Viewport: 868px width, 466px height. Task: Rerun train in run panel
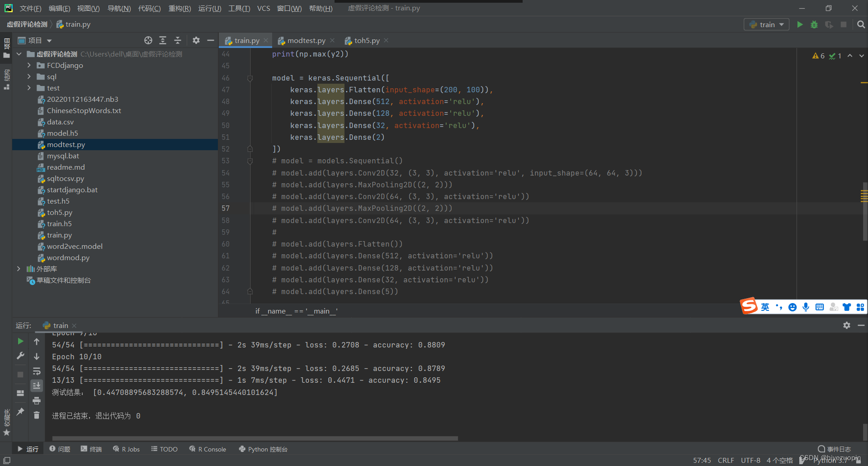pyautogui.click(x=20, y=341)
